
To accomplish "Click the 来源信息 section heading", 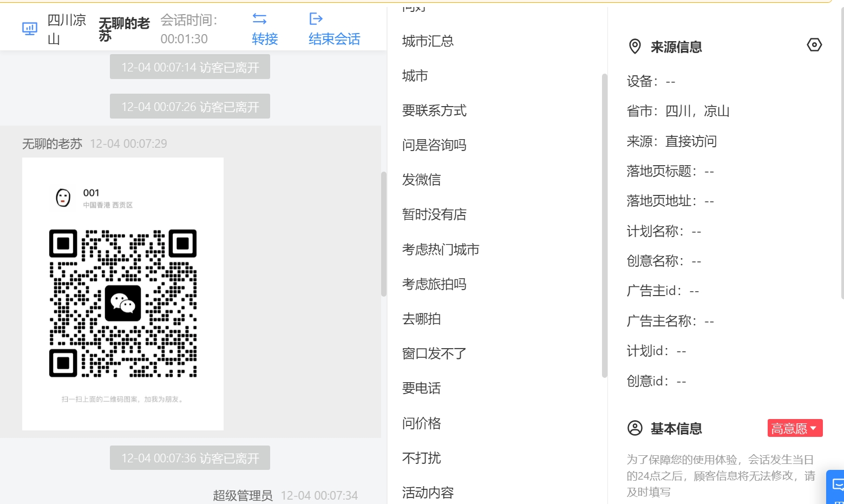I will click(x=676, y=47).
